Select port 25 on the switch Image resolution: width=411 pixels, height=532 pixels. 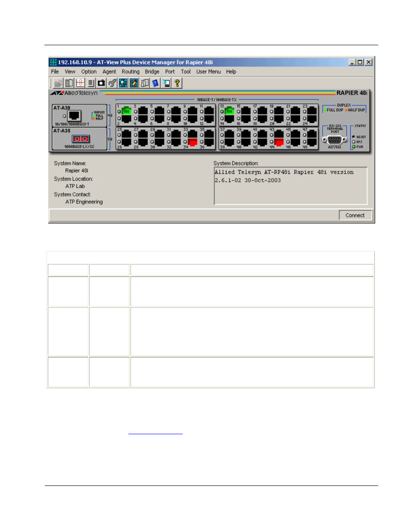pos(126,134)
